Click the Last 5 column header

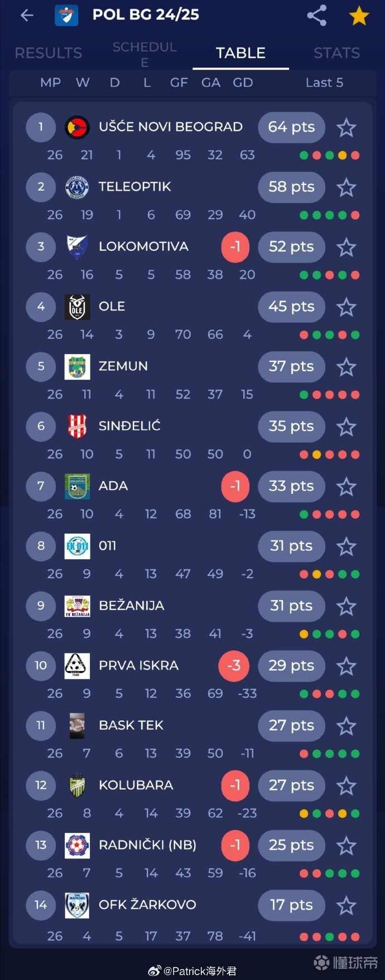[324, 83]
